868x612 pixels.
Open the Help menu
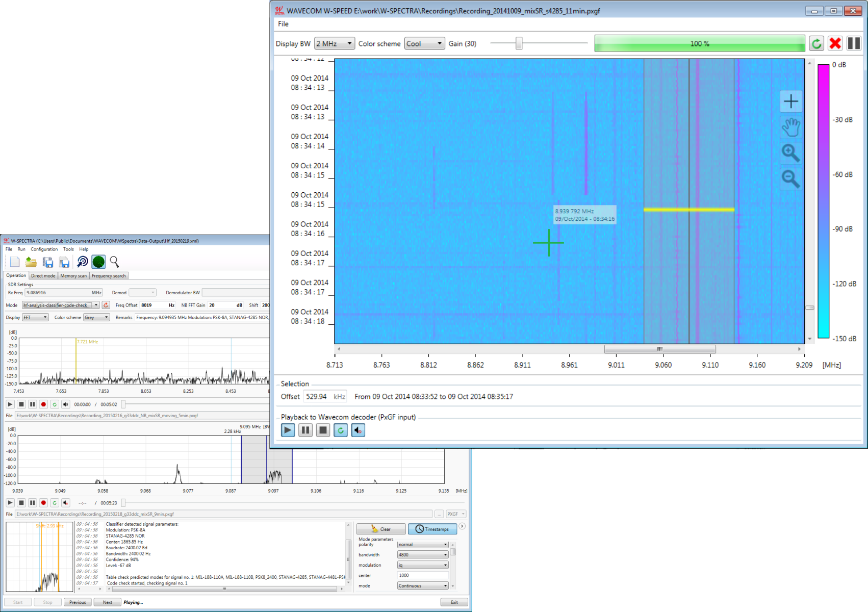click(84, 249)
